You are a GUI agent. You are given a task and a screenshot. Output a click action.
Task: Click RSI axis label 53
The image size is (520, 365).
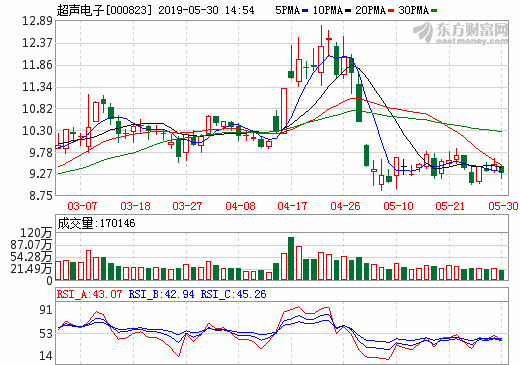[46, 334]
